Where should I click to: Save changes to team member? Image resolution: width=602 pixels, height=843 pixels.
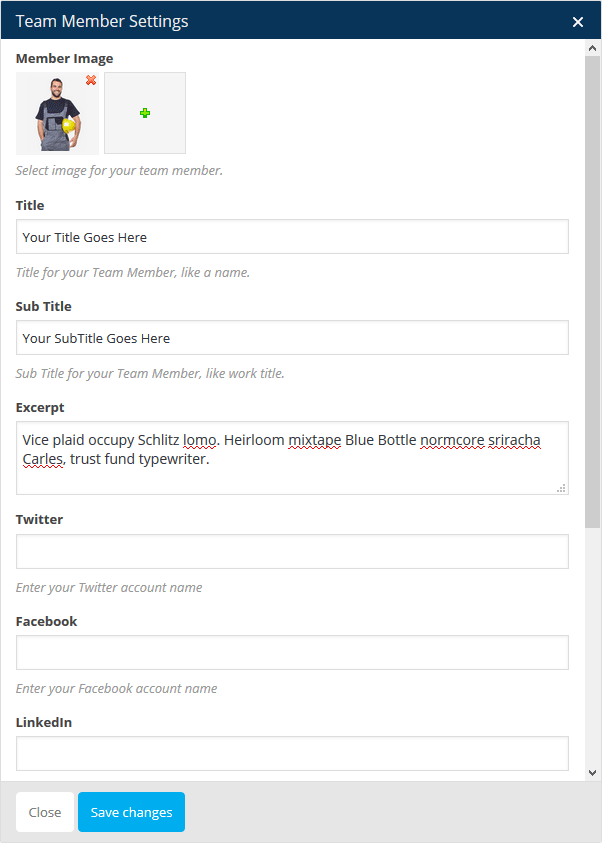pos(131,812)
